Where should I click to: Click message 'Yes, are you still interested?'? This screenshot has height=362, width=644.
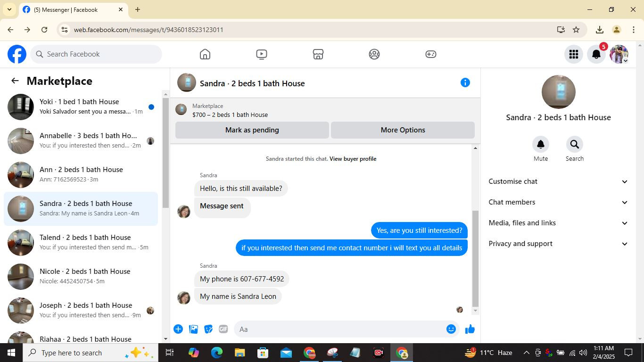419,230
